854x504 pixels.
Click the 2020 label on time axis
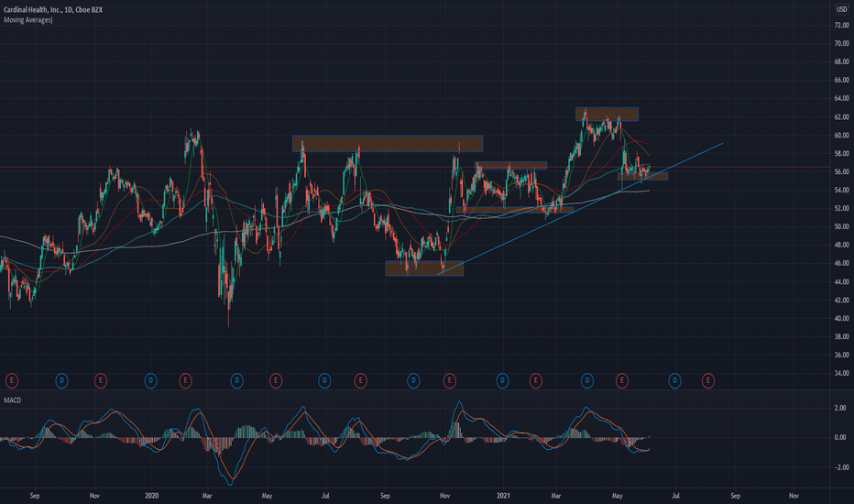(x=151, y=496)
